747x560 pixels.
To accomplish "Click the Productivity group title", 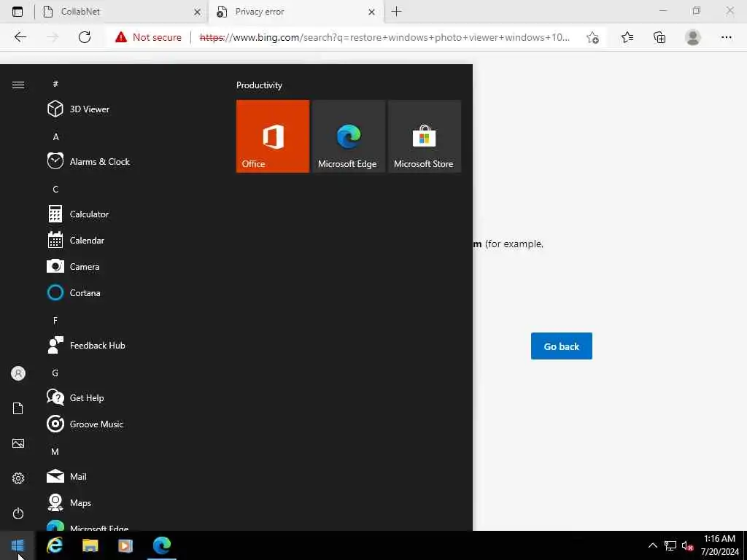I will pyautogui.click(x=259, y=85).
